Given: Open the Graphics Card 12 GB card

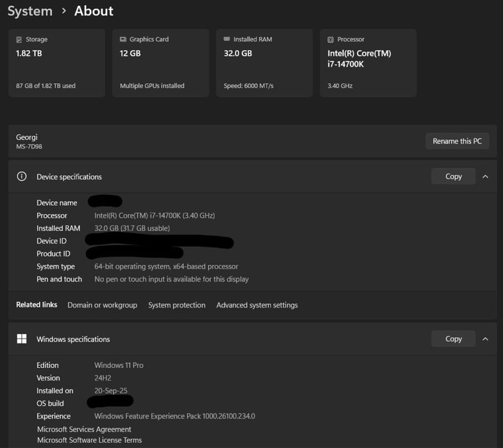Looking at the screenshot, I should (160, 63).
